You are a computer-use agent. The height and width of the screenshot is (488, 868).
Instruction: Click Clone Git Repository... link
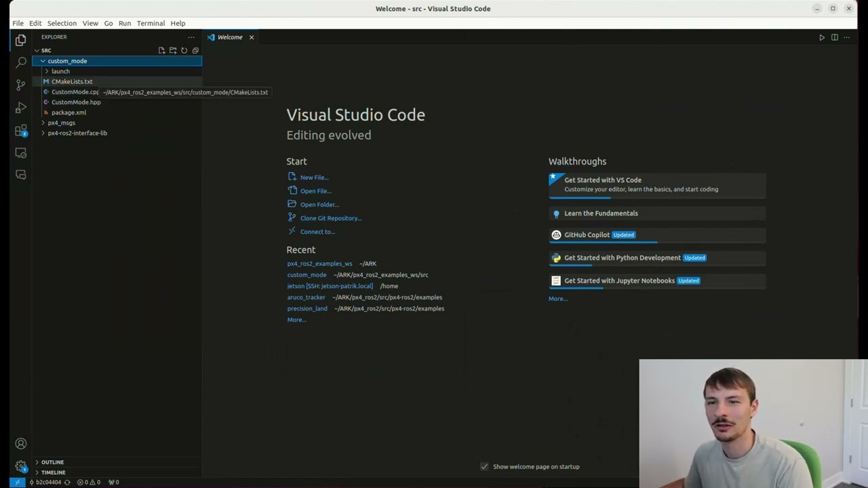[331, 218]
